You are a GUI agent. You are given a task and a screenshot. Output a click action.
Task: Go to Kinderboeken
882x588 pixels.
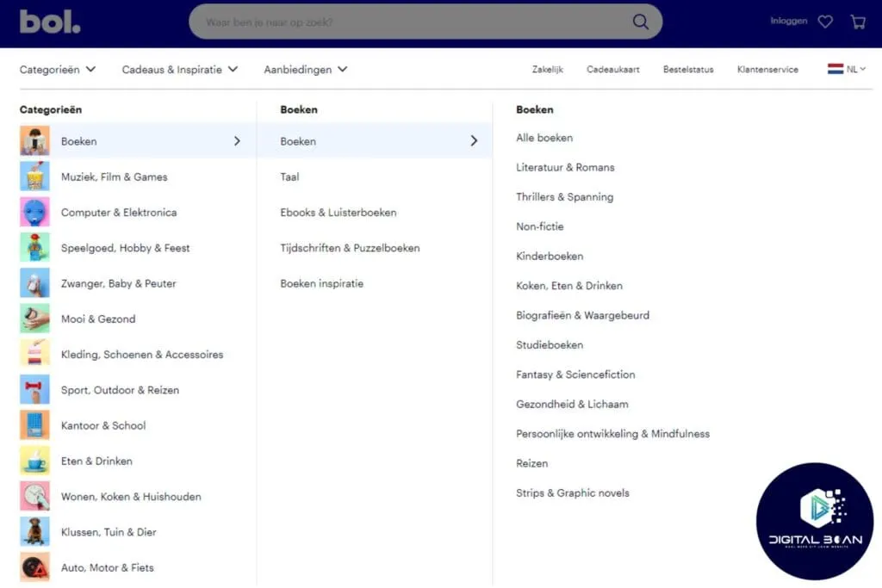click(x=550, y=257)
